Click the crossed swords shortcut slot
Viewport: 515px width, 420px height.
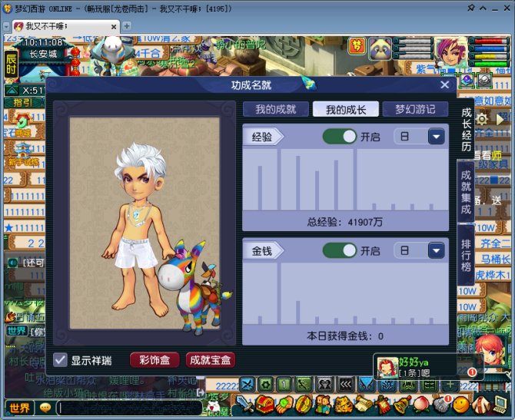coord(248,384)
